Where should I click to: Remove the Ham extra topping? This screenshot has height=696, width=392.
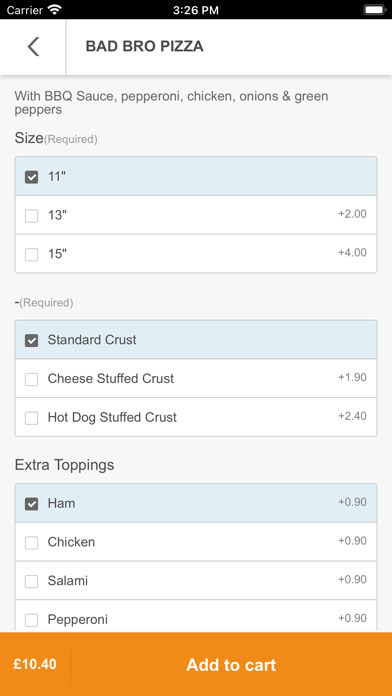click(32, 504)
